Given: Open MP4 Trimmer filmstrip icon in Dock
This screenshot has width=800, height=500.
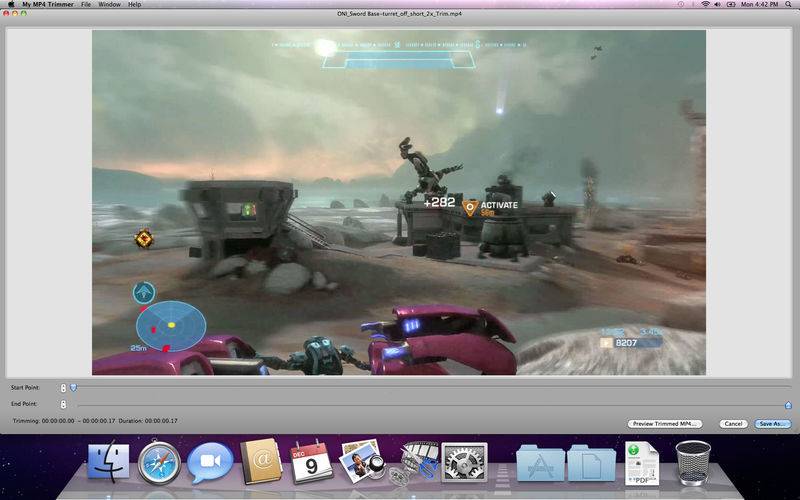Looking at the screenshot, I should point(413,462).
